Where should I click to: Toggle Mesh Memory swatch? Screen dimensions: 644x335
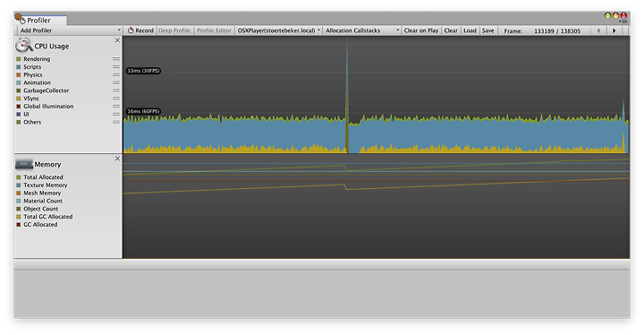click(19, 193)
